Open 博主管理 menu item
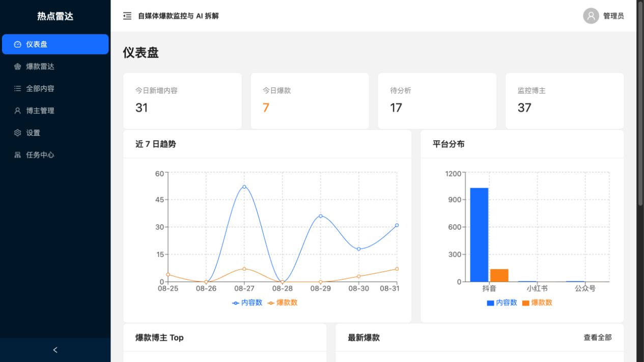Screen dimensions: 644x362 click(x=55, y=110)
